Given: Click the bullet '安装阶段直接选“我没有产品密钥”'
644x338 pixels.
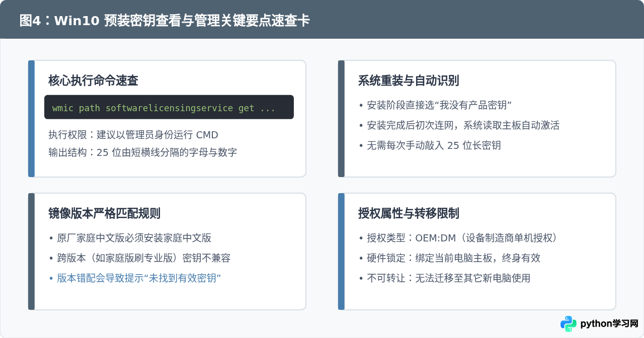Looking at the screenshot, I should (x=435, y=105).
